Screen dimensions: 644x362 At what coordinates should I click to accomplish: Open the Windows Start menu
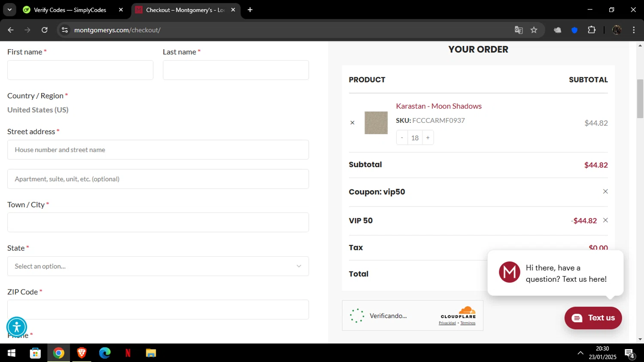point(12,353)
